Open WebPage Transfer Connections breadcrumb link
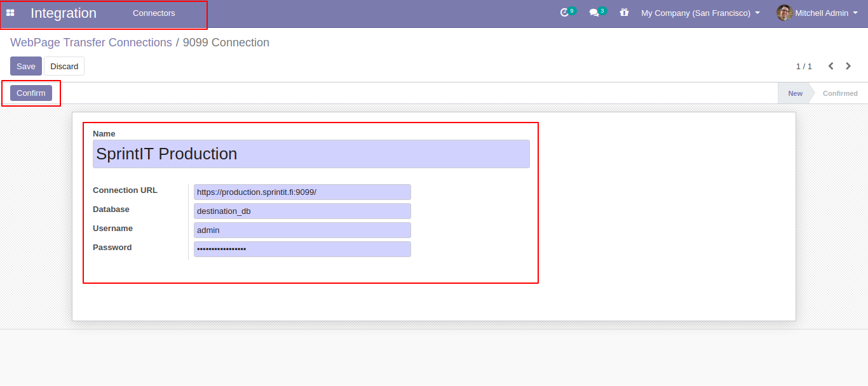 point(90,42)
